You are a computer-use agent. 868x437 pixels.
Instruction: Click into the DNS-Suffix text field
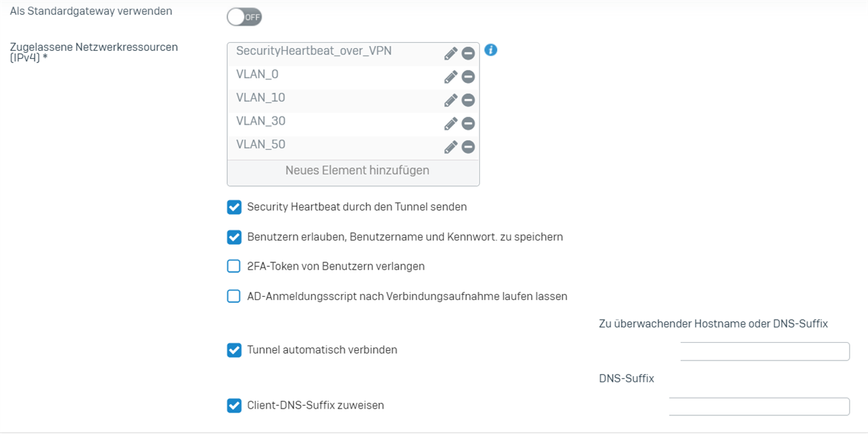[759, 407]
